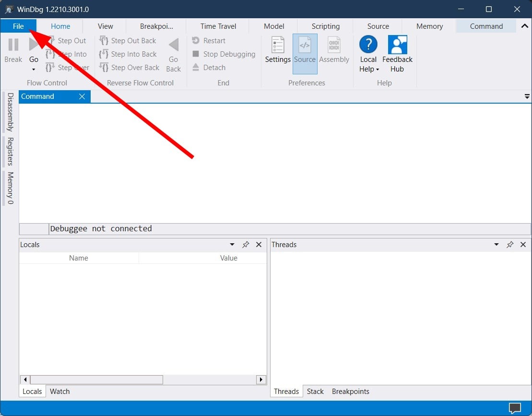Click the Locals horizontal scrollbar right arrow
Image resolution: width=532 pixels, height=416 pixels.
tap(261, 379)
